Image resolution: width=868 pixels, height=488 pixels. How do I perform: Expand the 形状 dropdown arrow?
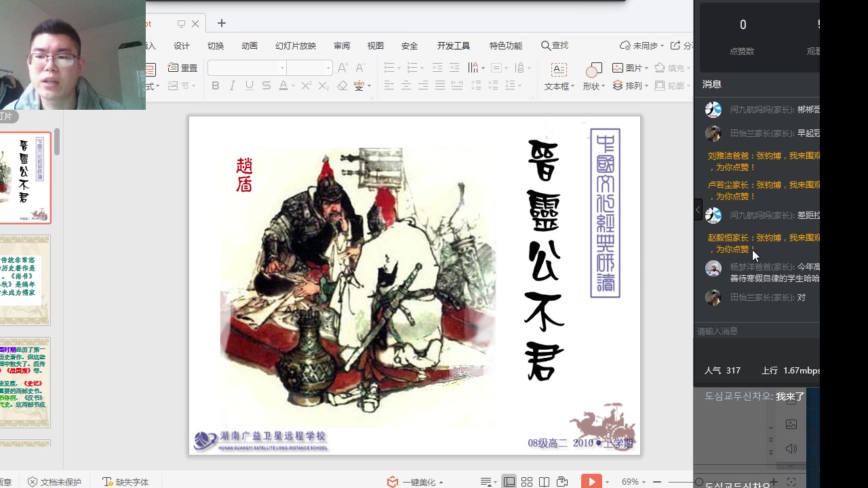click(604, 87)
